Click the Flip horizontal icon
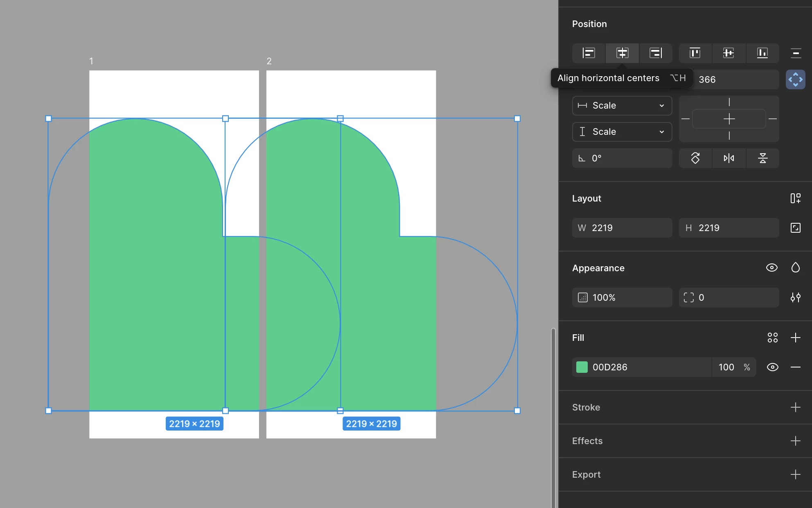The height and width of the screenshot is (508, 812). [x=729, y=158]
